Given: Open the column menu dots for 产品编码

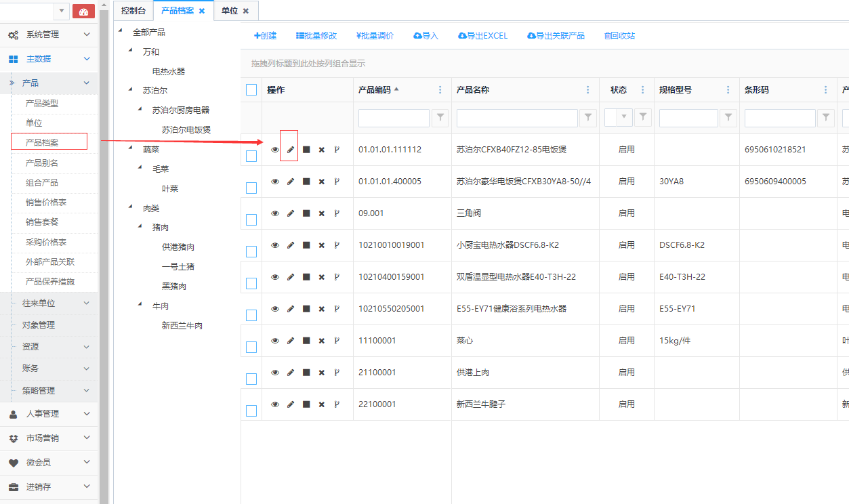Looking at the screenshot, I should pos(440,90).
